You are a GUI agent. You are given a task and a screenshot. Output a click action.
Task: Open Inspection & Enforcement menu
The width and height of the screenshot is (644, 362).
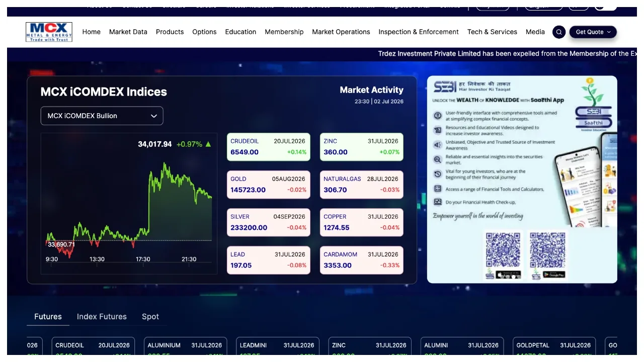click(x=419, y=32)
